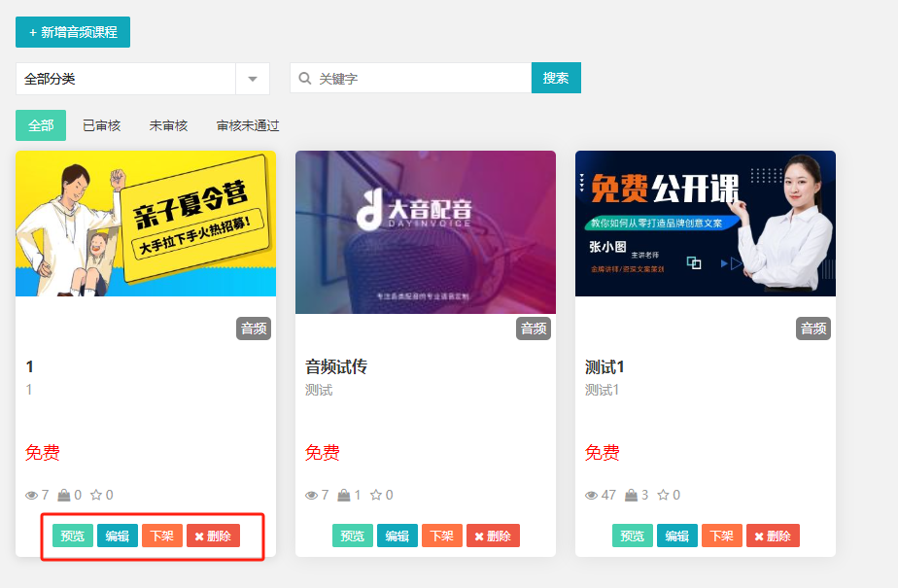Screen dimensions: 898x588
Task: Open the 亲子夏令营 course cover image
Action: pos(146,224)
